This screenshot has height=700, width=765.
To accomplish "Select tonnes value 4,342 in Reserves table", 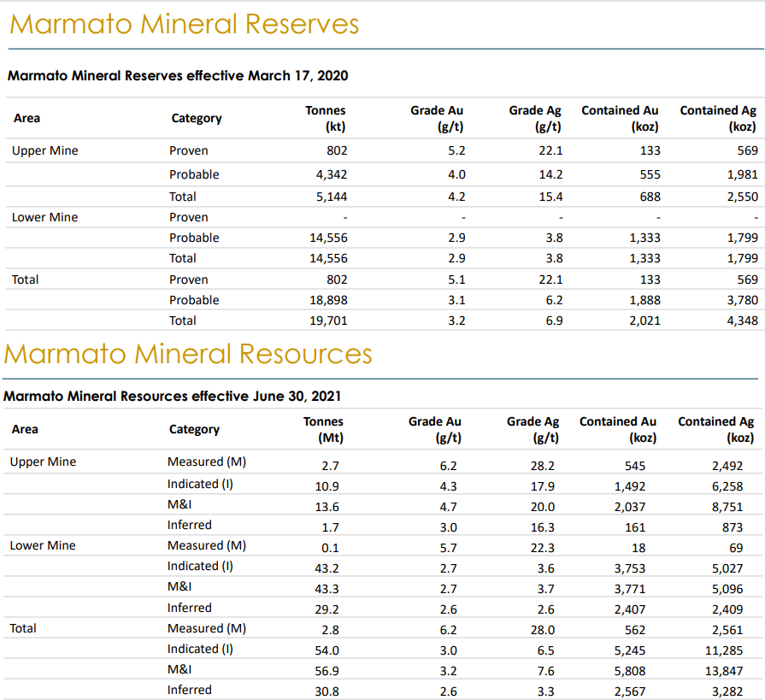I will coord(332,174).
